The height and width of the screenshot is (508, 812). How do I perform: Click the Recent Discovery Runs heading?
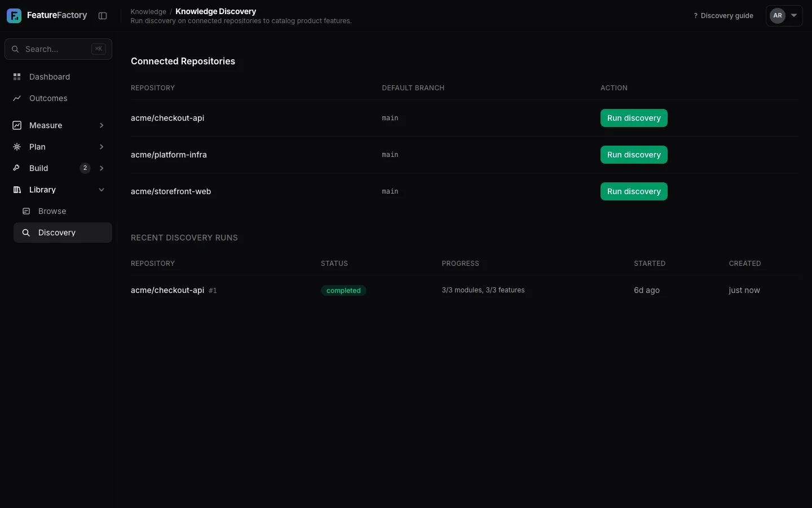[x=184, y=238]
